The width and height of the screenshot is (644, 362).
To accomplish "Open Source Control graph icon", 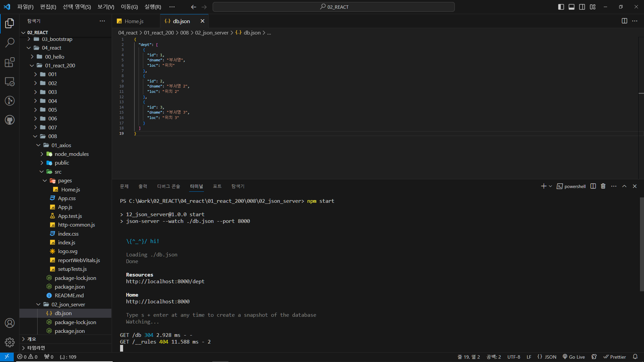I will (10, 101).
